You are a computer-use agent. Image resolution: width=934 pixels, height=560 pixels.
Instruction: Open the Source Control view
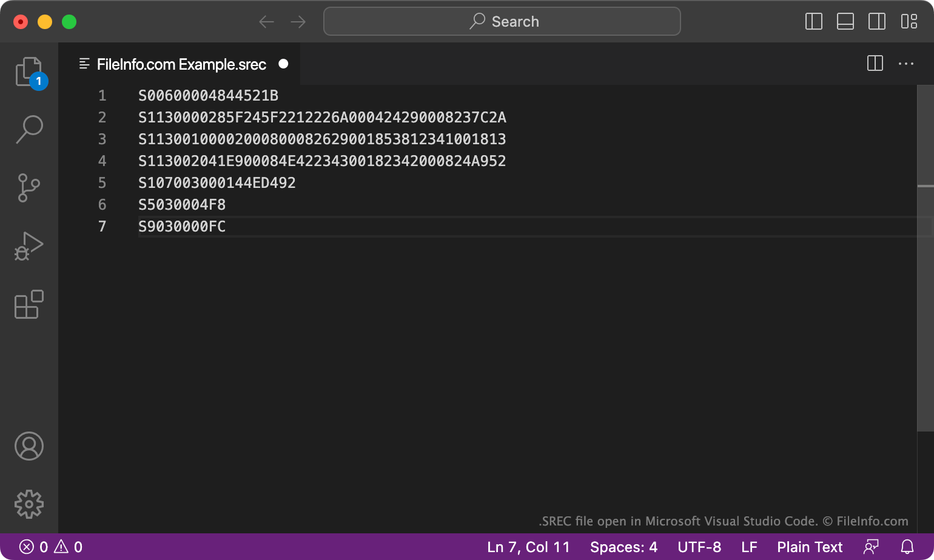click(29, 187)
